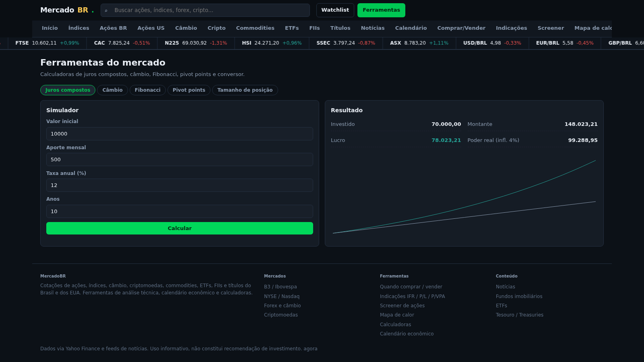The width and height of the screenshot is (644, 362).
Task: Open the NYSE / Nasdaq footer link
Action: 282,296
